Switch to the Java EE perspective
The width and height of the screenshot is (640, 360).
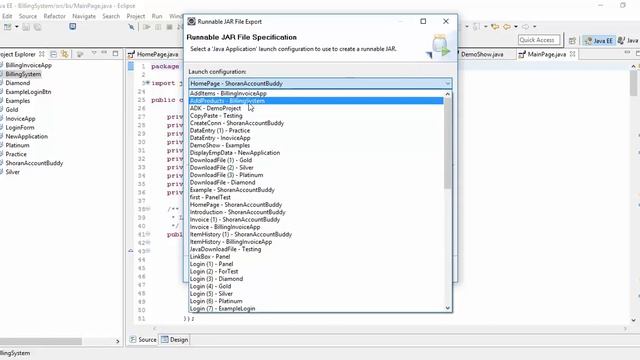(599, 40)
